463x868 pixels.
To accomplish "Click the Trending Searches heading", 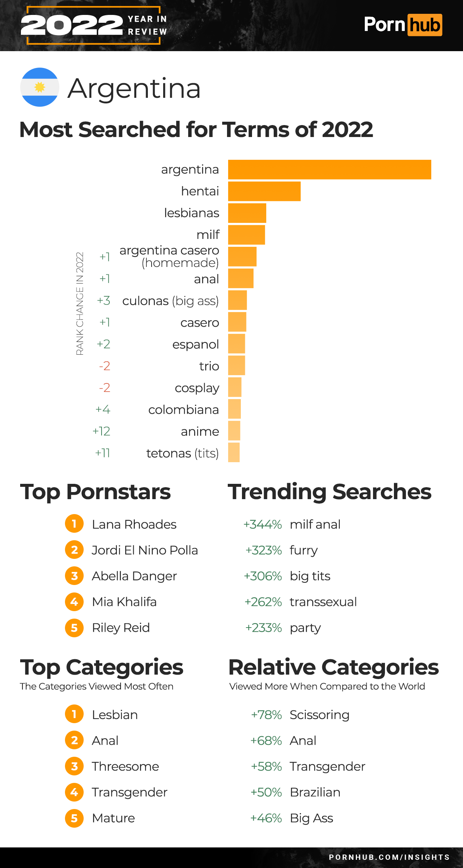I will (329, 492).
